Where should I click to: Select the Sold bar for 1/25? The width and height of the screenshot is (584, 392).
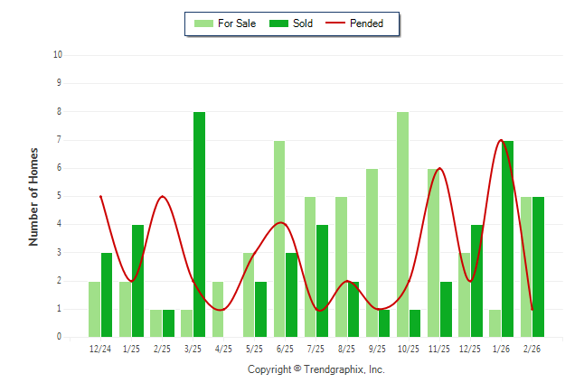click(x=137, y=280)
